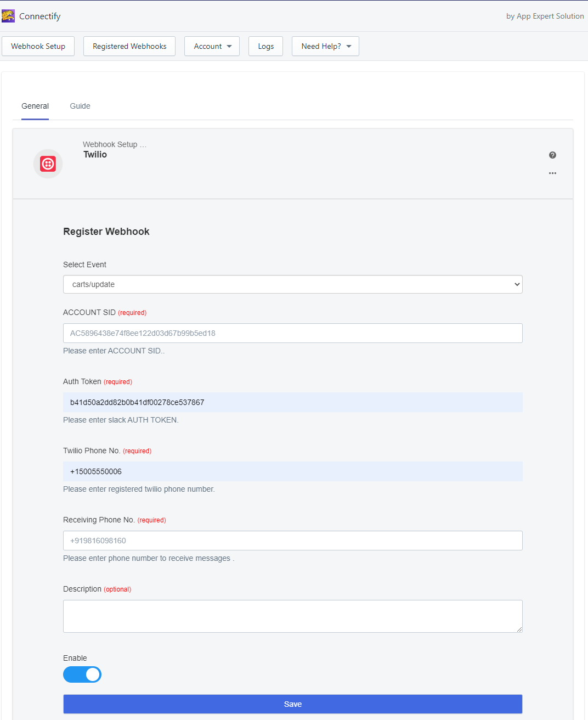
Task: Click the Description textarea resize handle
Action: pyautogui.click(x=519, y=629)
